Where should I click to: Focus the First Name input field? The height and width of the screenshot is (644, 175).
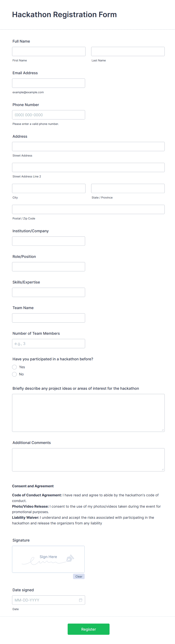pyautogui.click(x=48, y=51)
